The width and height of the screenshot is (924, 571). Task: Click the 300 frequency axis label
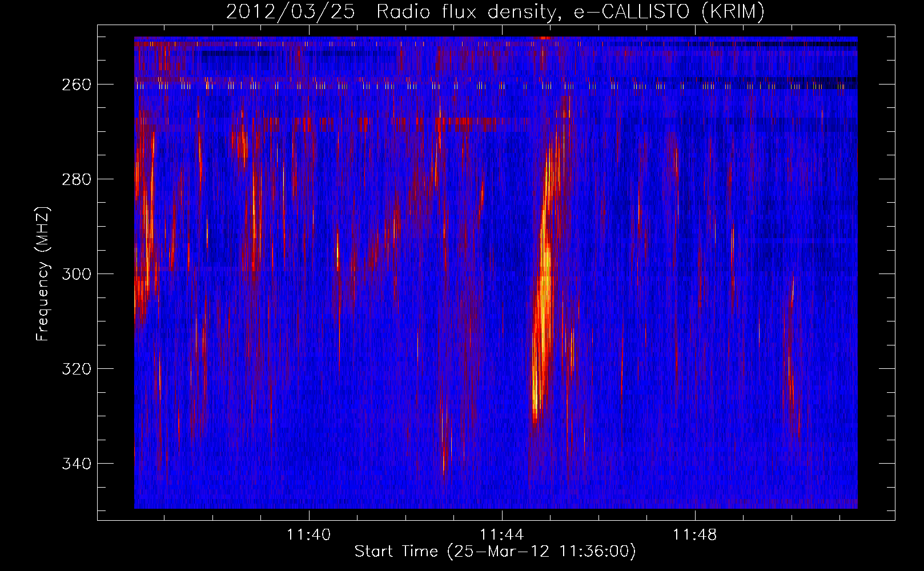coord(76,274)
